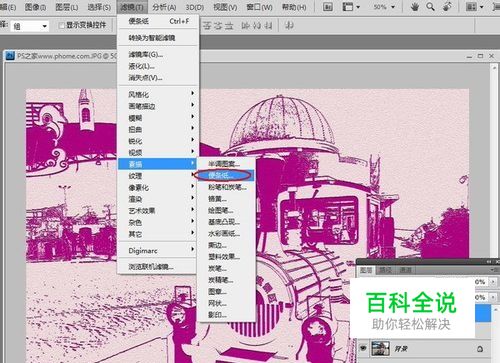This screenshot has height=363, width=500.
Task: Choose 水彩画纸... filter
Action: pos(226,233)
